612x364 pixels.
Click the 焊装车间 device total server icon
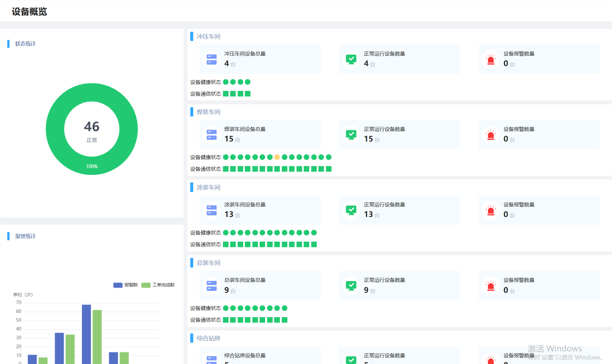211,135
